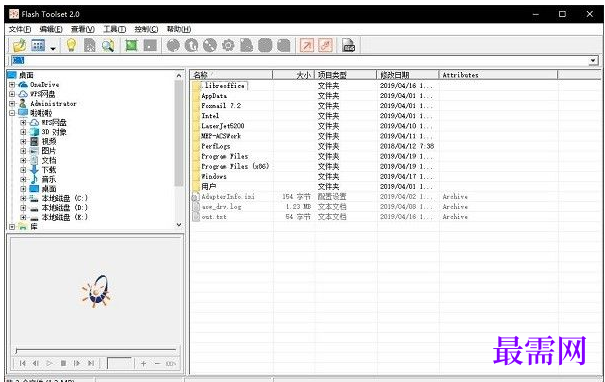Click the go to first frame button
605x382 pixels.
coord(22,363)
